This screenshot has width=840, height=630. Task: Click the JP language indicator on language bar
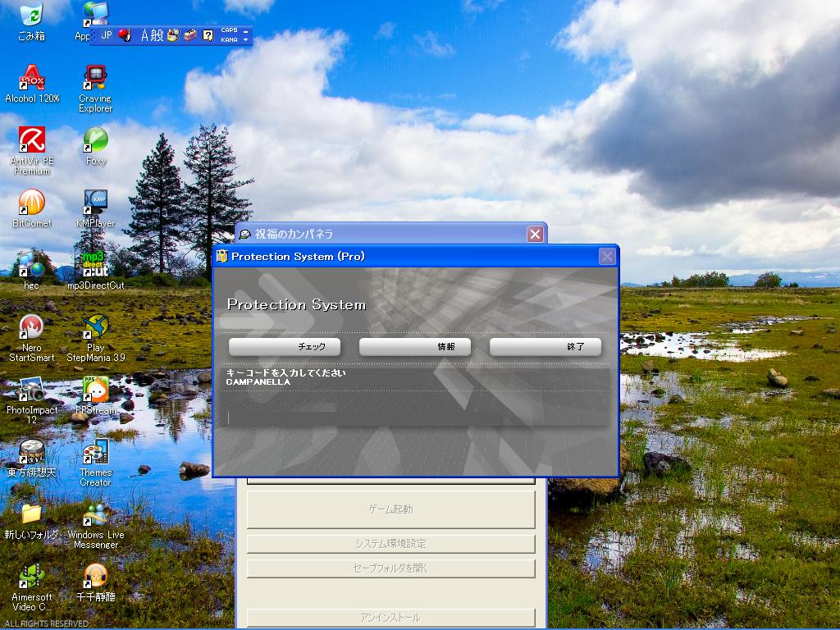pos(107,35)
